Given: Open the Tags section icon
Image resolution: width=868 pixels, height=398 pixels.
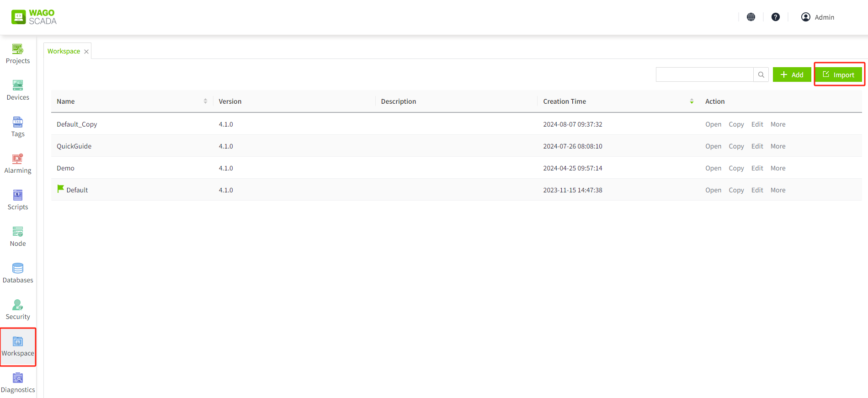Looking at the screenshot, I should pos(18,122).
